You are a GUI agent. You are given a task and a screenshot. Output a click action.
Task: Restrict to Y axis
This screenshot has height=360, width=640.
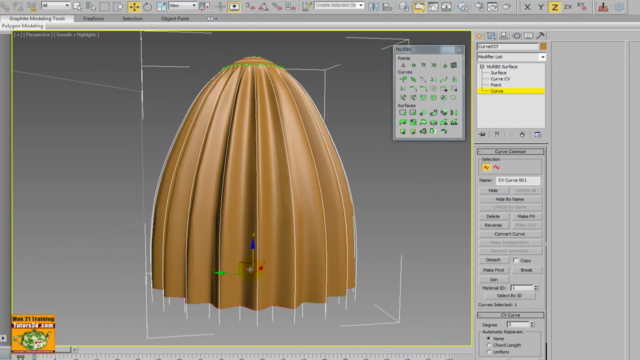tap(541, 7)
